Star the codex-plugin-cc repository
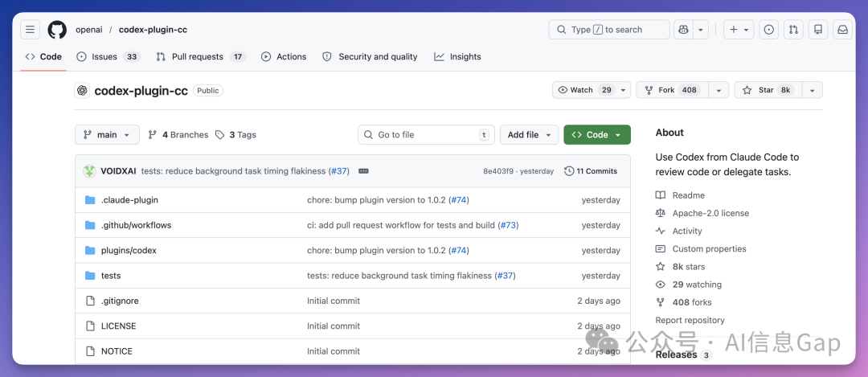Image resolution: width=868 pixels, height=377 pixels. [x=767, y=90]
